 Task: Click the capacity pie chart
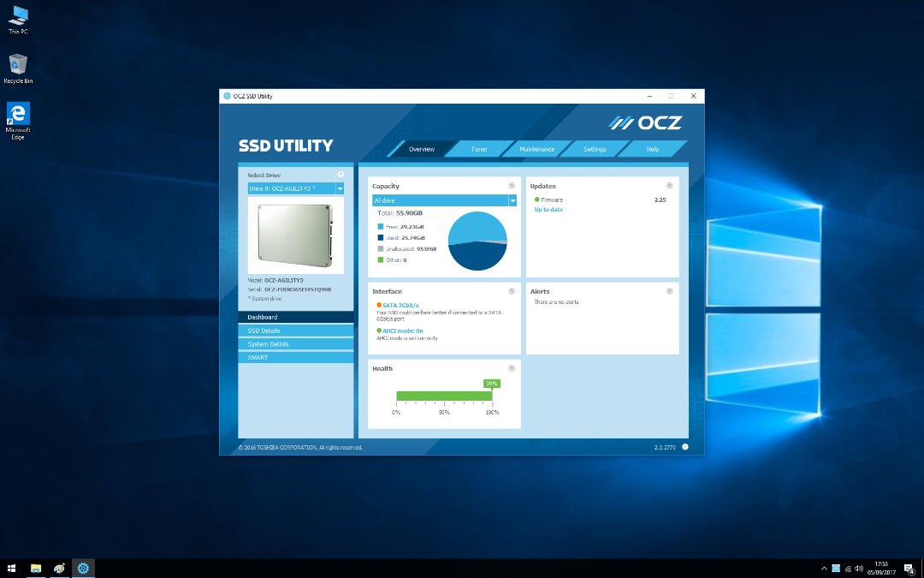pyautogui.click(x=477, y=241)
